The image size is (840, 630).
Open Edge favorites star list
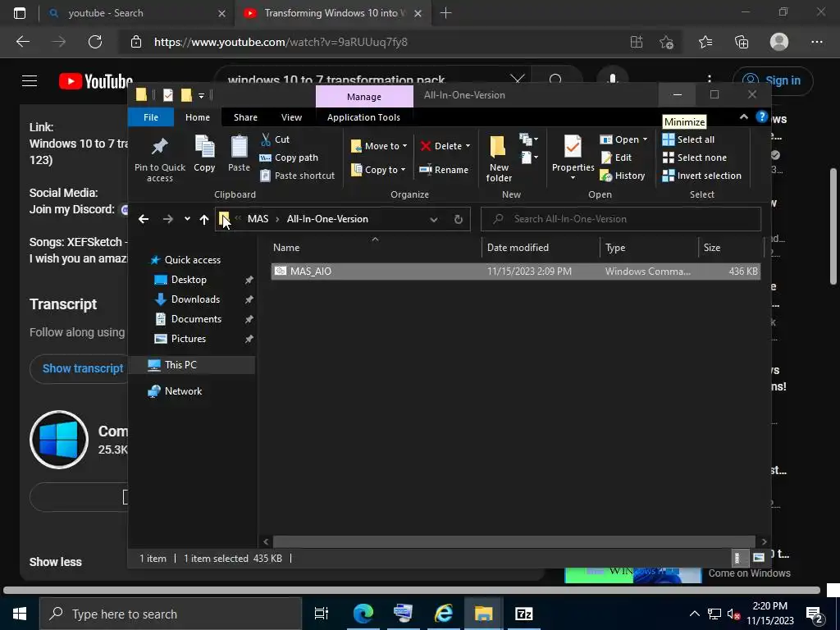point(705,42)
